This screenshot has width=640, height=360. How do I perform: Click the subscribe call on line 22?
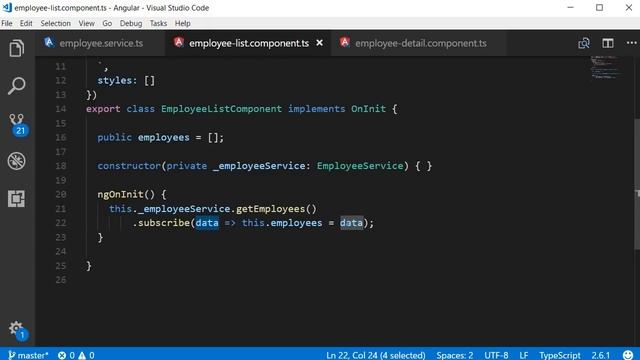coord(164,223)
